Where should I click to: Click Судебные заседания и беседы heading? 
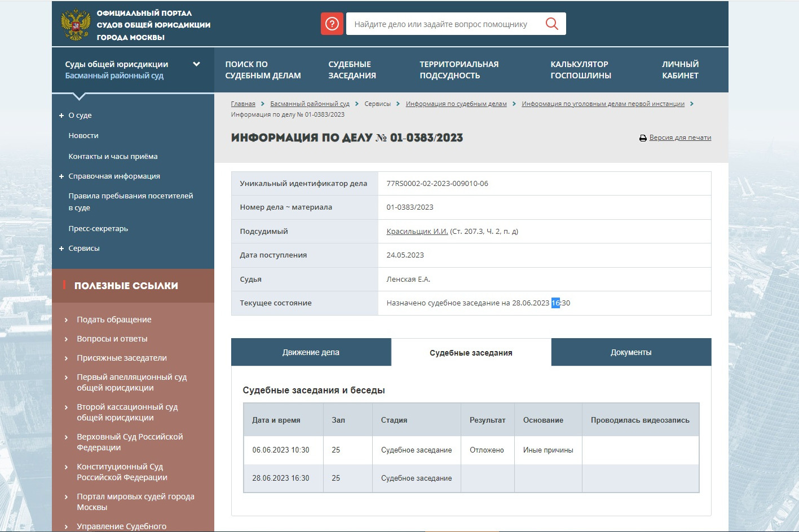314,390
